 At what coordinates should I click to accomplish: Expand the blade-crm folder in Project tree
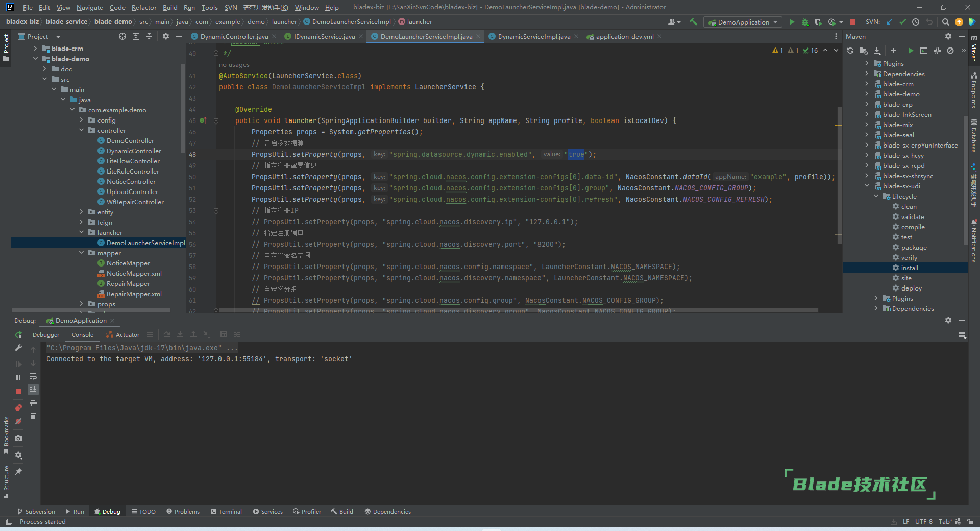(x=35, y=49)
